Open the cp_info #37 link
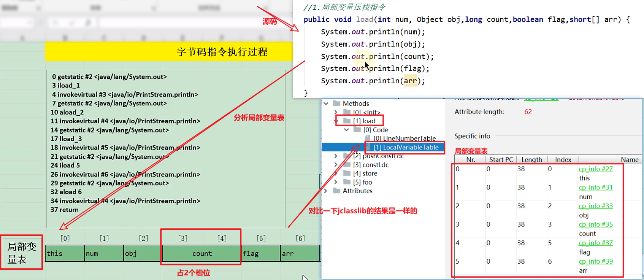The image size is (644, 280). point(596,243)
